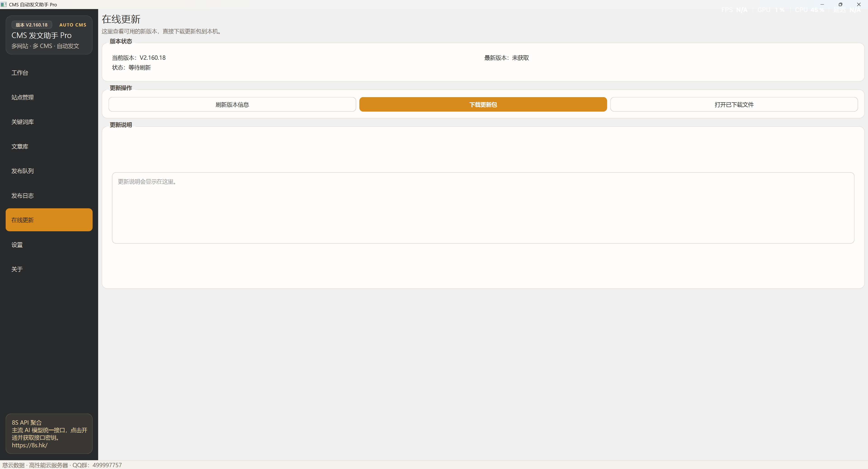This screenshot has width=868, height=469.
Task: Click the app icon in the title bar
Action: pyautogui.click(x=4, y=4)
